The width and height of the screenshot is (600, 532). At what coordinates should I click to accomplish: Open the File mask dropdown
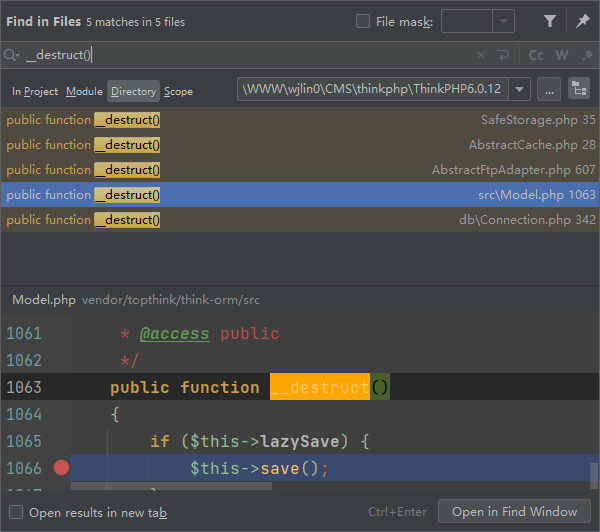coord(503,21)
